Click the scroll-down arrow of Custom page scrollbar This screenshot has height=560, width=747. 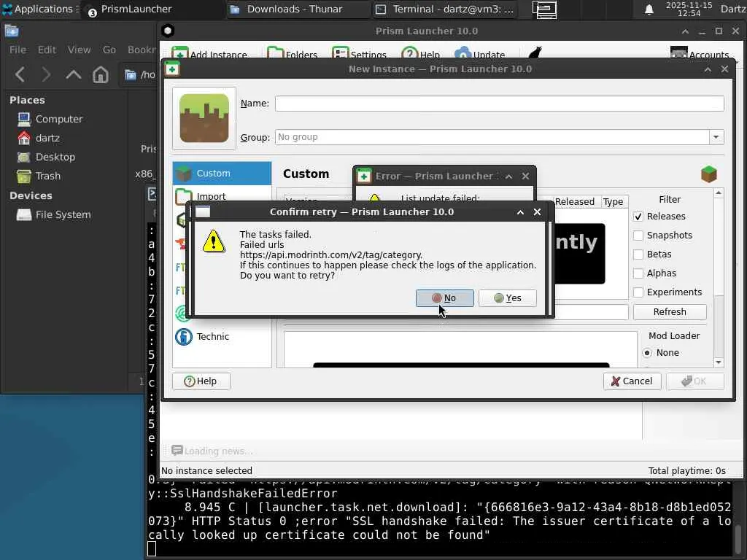coord(719,363)
